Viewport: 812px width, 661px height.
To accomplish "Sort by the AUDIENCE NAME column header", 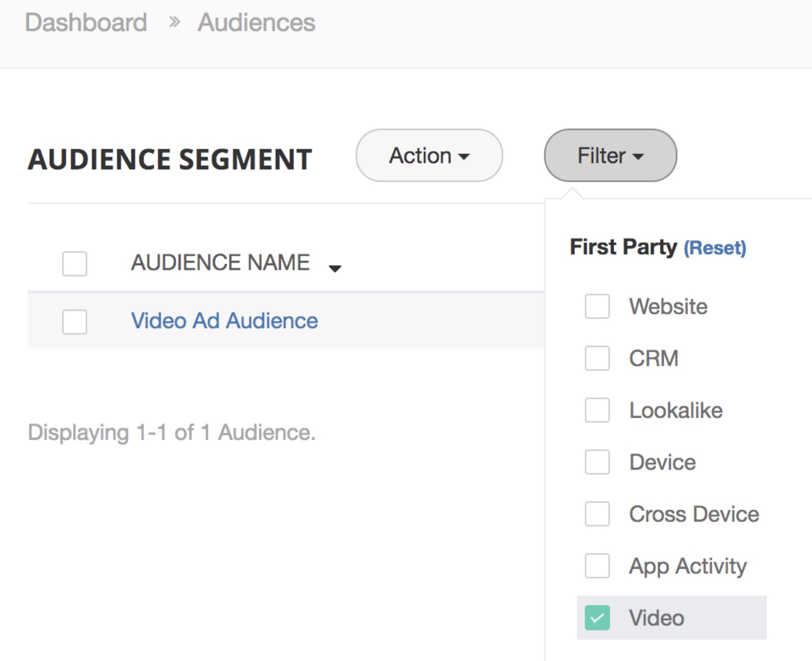I will (220, 262).
